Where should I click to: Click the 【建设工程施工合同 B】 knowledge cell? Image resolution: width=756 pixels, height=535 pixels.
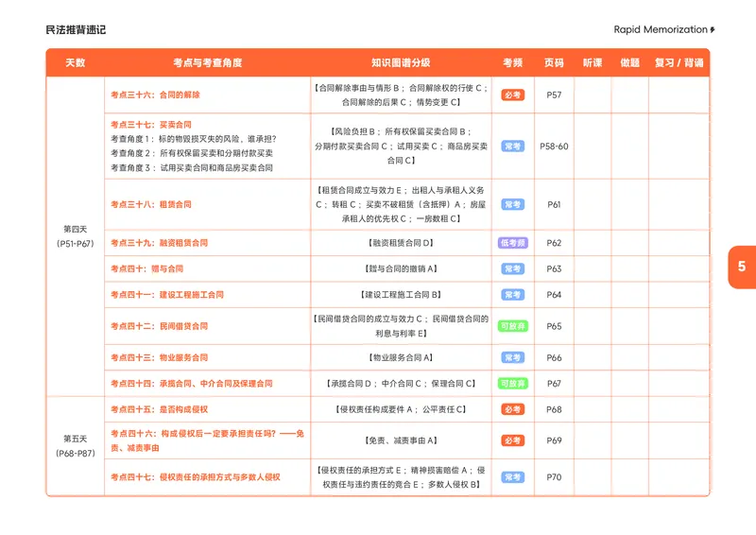401,295
